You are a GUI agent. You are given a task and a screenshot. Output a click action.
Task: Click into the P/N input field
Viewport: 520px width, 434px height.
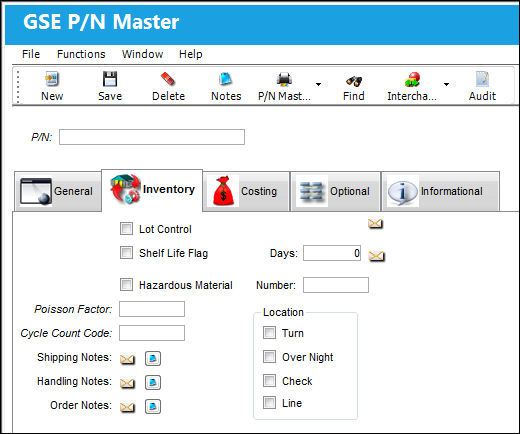point(152,137)
